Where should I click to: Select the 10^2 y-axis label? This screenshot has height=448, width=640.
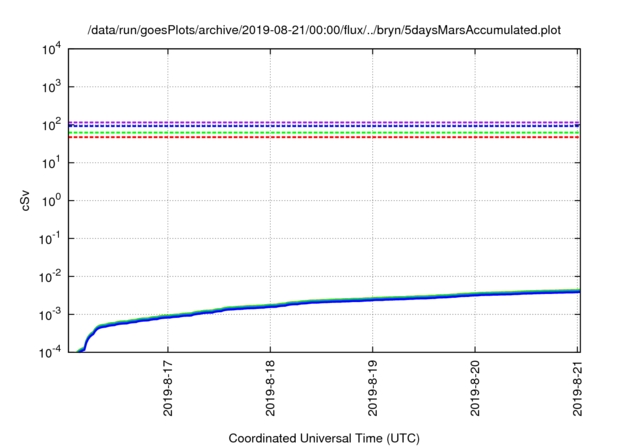click(x=51, y=125)
